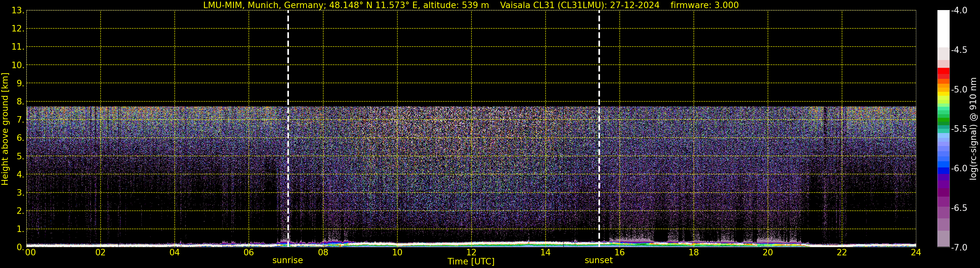The height and width of the screenshot is (268, 980).
Task: Click the time-axis tick label "24"
Action: pos(916,252)
